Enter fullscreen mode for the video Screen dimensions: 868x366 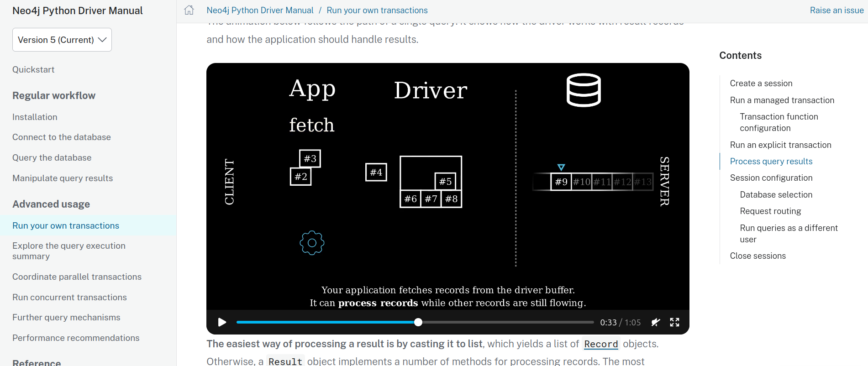[x=674, y=322]
